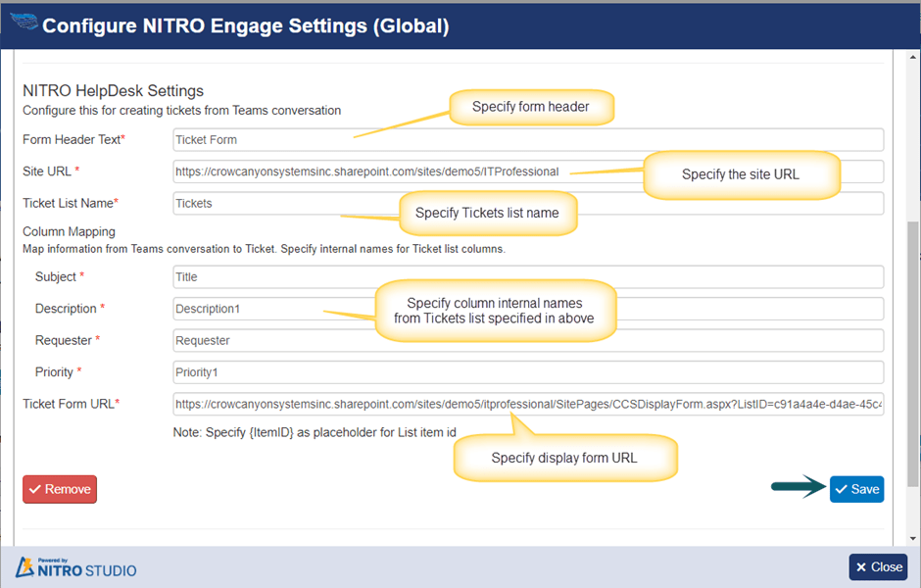The height and width of the screenshot is (588, 921).
Task: Click the 'Ticket List Name' label
Action: coord(71,203)
